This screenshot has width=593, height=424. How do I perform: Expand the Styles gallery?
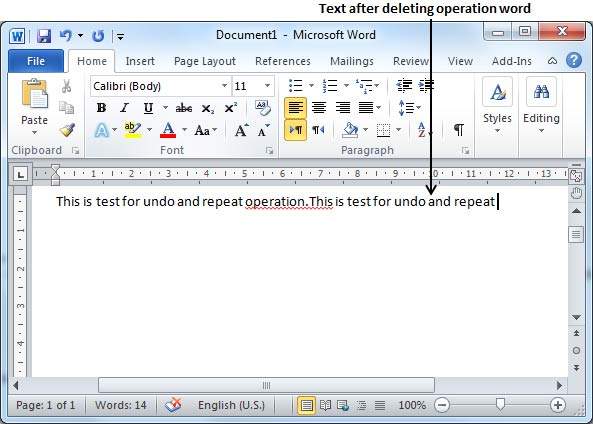pyautogui.click(x=497, y=106)
